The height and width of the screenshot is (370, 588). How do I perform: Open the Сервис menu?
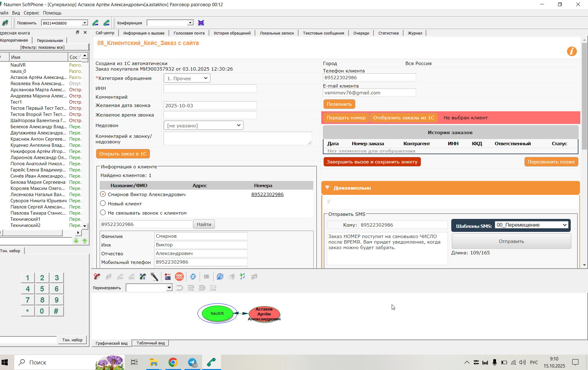click(x=31, y=13)
